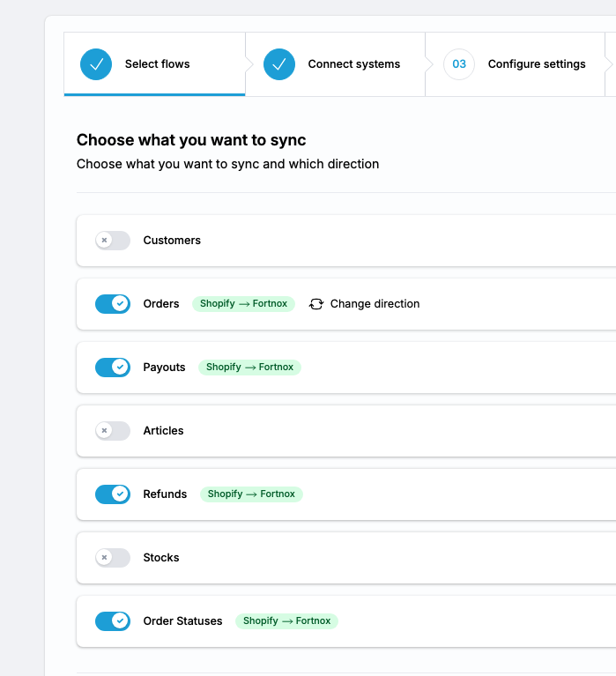Click the Order Statuses Shopify → Fortnox badge

286,620
